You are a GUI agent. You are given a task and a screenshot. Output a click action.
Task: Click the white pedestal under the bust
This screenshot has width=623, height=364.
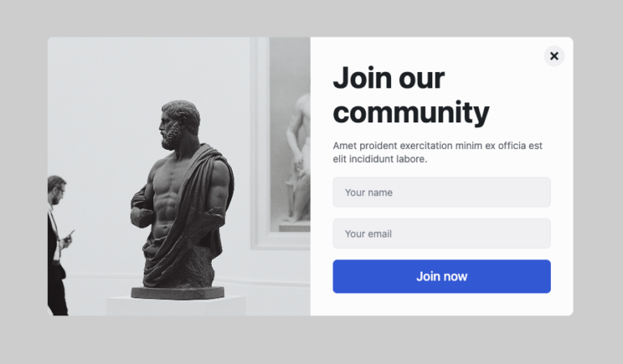[176, 306]
